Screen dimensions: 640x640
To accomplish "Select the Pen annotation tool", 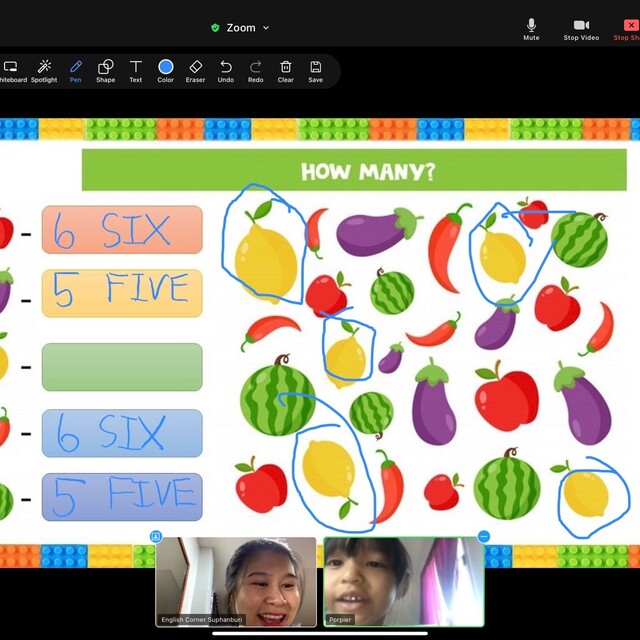I will [75, 70].
